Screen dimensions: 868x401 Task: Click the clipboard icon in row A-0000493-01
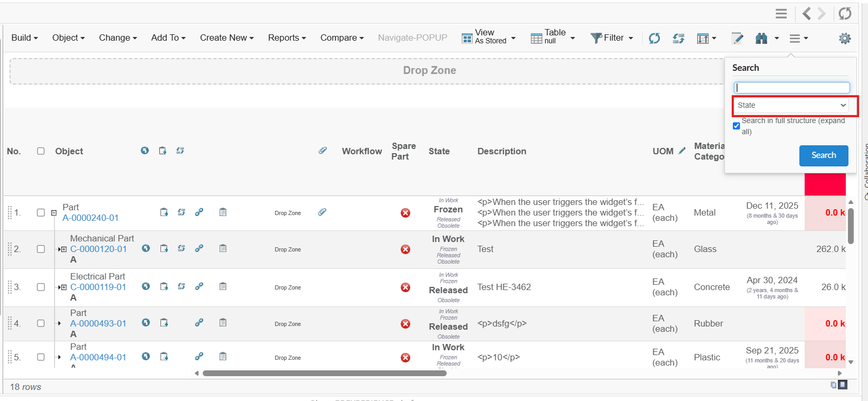pos(223,322)
